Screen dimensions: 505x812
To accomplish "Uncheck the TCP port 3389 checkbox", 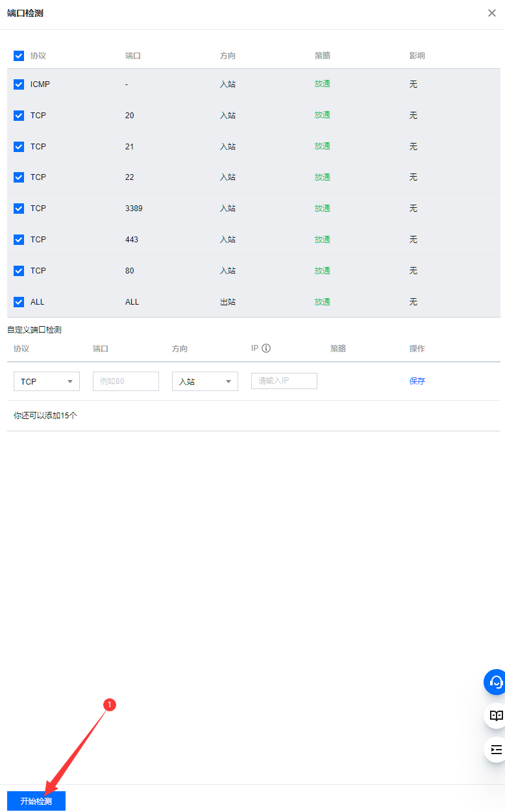I will 19,209.
